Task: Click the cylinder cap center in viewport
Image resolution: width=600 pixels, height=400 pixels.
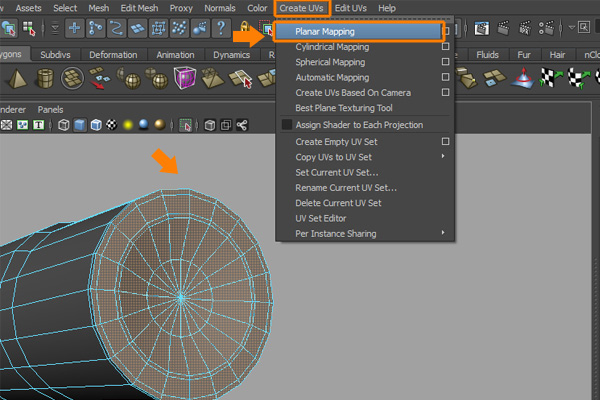Action: click(x=181, y=297)
